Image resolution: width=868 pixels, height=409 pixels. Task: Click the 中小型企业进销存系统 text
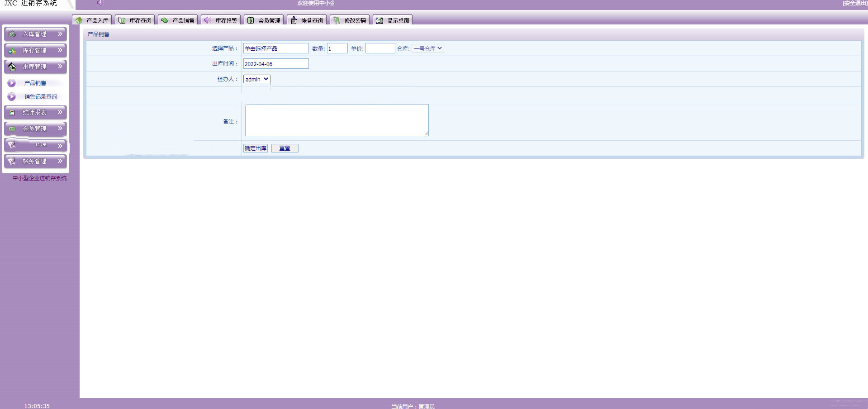[x=39, y=178]
